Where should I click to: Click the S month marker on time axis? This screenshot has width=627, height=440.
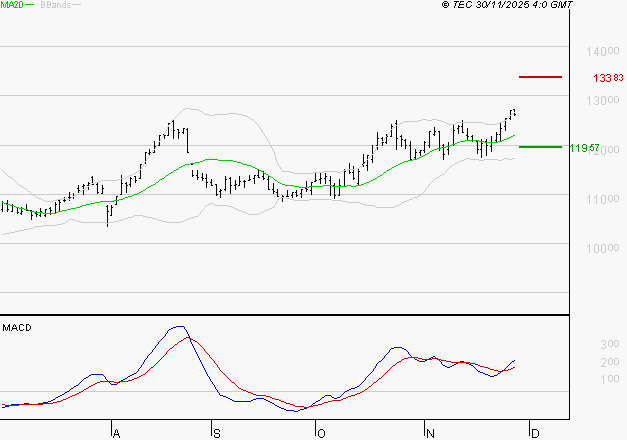point(216,434)
